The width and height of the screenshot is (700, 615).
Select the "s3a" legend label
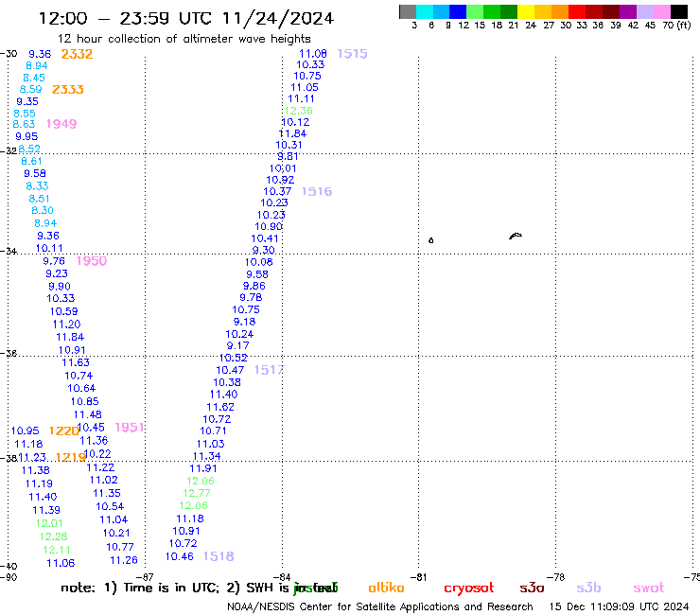coord(532,588)
